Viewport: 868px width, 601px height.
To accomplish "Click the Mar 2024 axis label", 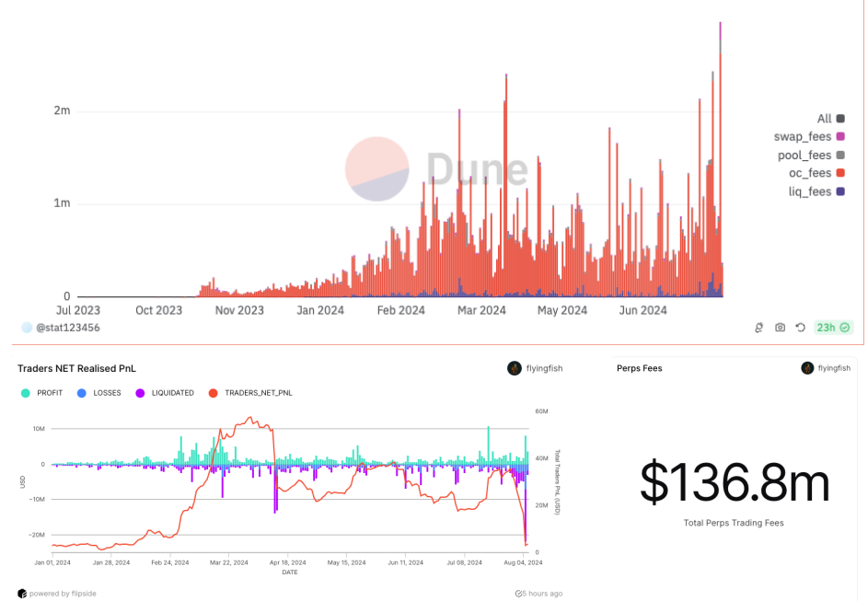I will coord(481,310).
